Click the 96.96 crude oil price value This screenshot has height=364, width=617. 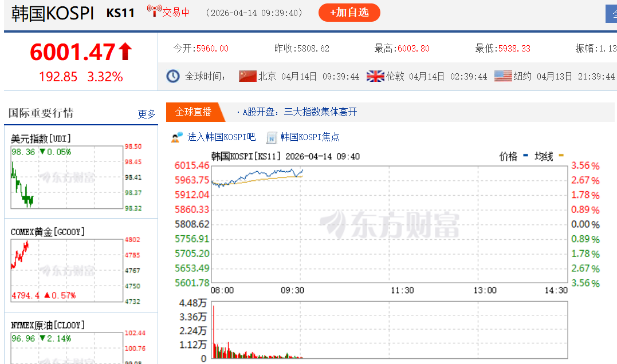[x=23, y=338]
